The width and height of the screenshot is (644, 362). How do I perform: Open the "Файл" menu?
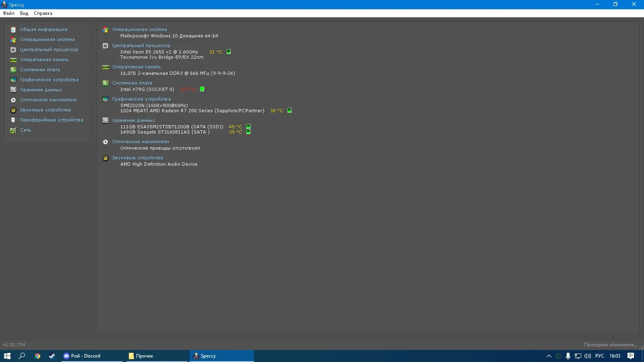pyautogui.click(x=8, y=13)
